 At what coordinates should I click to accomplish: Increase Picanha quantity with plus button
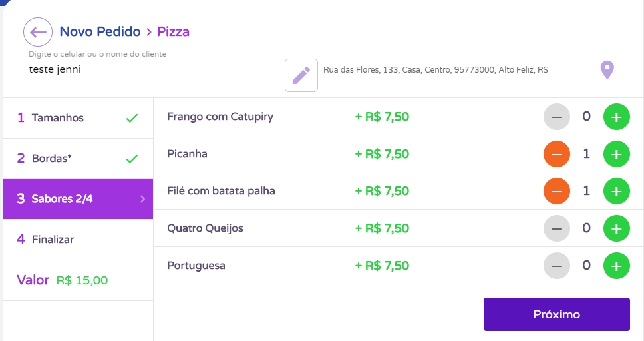616,155
